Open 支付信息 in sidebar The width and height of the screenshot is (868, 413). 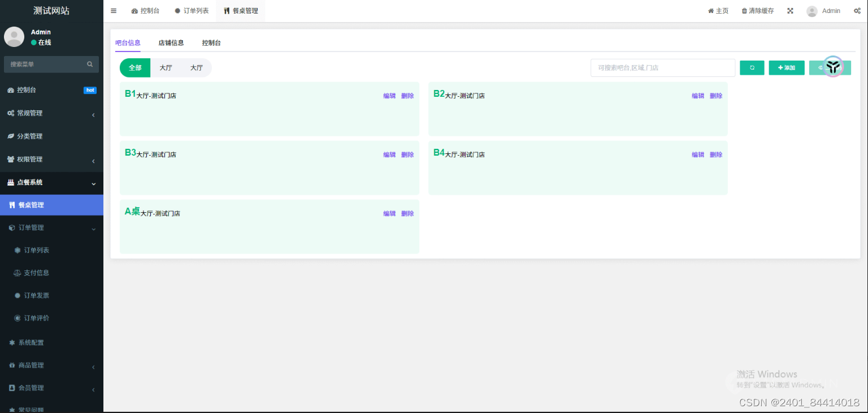(51, 273)
